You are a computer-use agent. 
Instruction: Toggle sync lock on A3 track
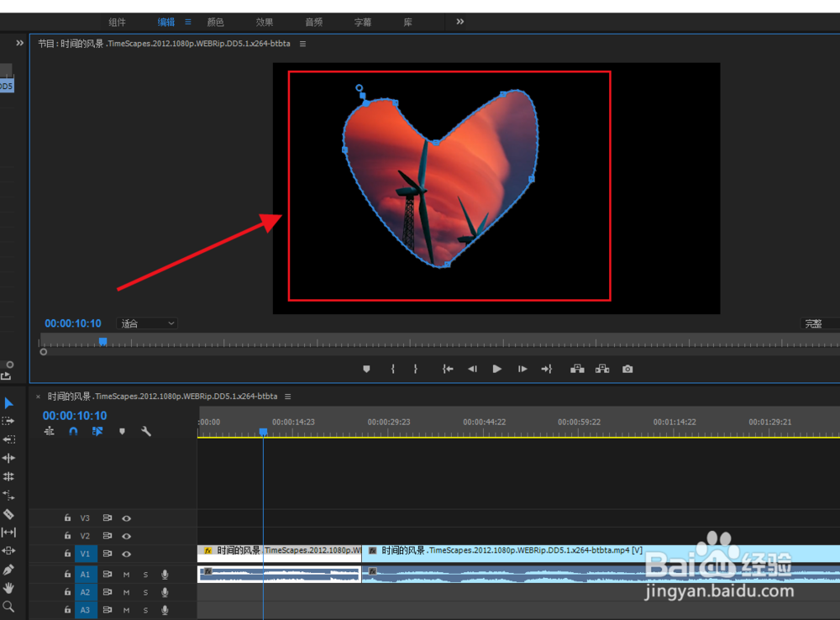(108, 610)
